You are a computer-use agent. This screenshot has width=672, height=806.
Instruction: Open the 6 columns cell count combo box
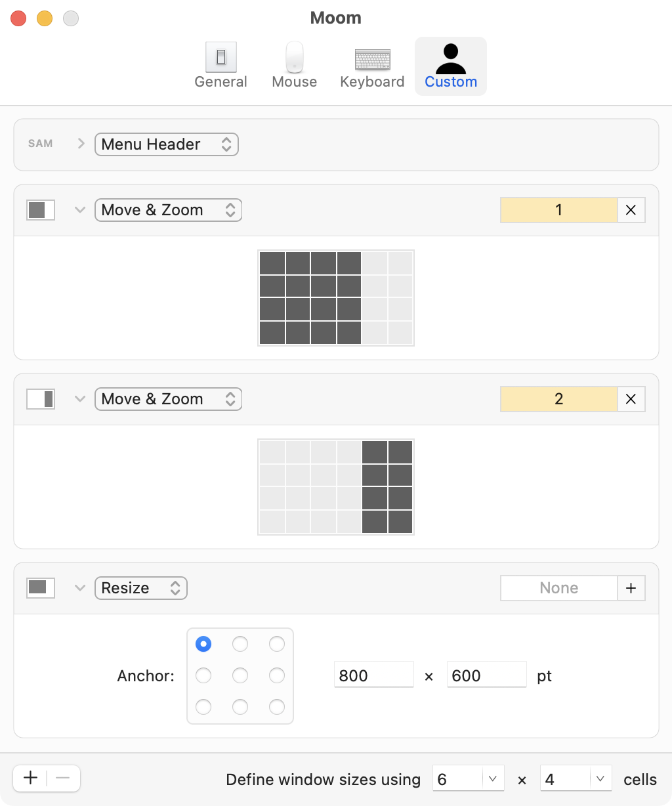pyautogui.click(x=493, y=779)
